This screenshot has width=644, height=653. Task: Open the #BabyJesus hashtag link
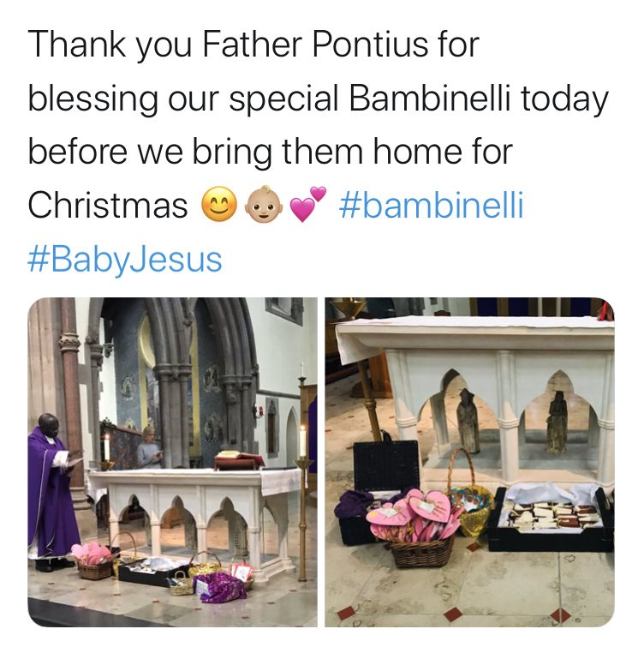[x=125, y=260]
